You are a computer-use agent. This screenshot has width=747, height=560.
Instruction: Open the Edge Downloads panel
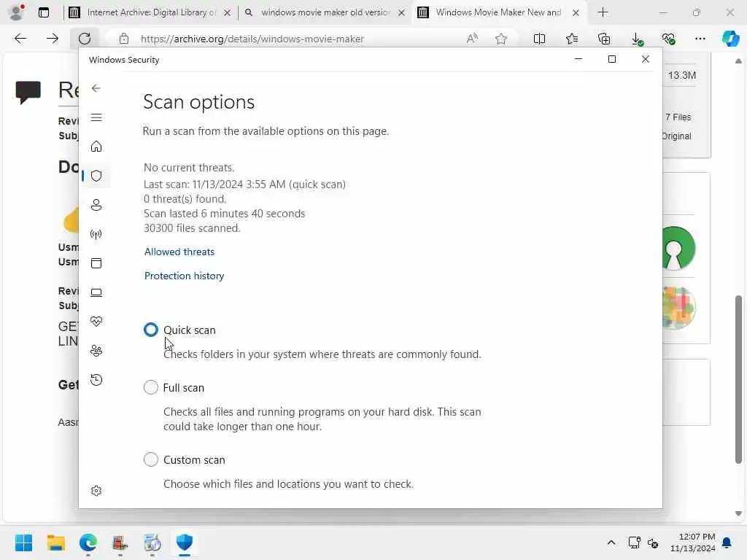(x=636, y=39)
